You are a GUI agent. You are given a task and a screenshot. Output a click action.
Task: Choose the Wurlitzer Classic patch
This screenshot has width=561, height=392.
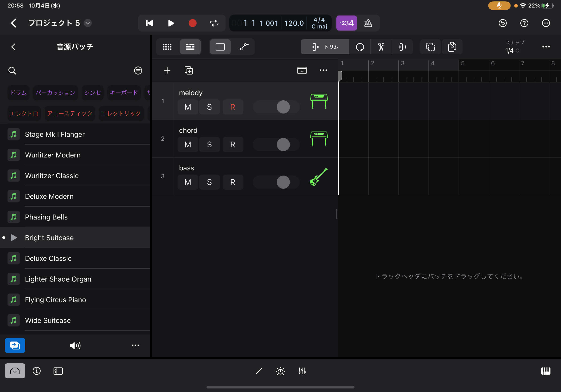[75, 176]
